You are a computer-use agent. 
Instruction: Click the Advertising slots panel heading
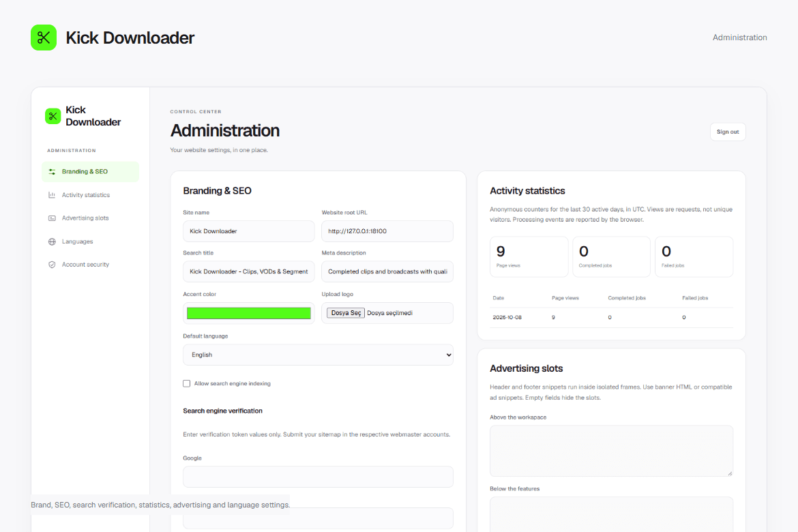tap(527, 368)
